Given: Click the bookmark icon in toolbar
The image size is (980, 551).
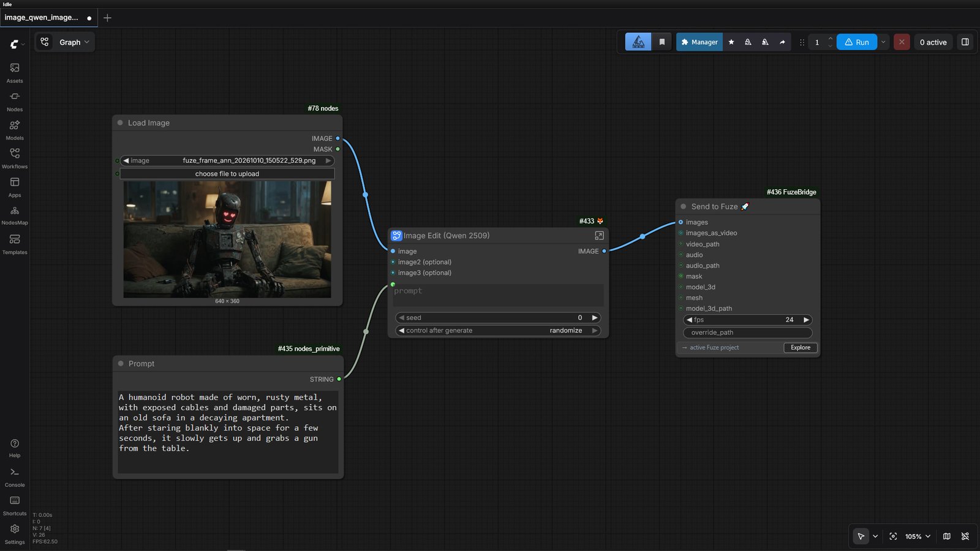Looking at the screenshot, I should tap(661, 42).
